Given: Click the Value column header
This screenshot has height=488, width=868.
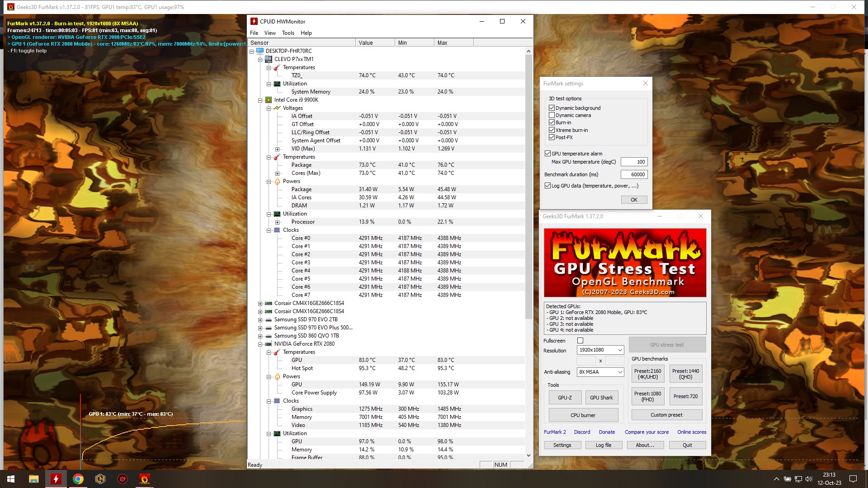Looking at the screenshot, I should pyautogui.click(x=375, y=42).
